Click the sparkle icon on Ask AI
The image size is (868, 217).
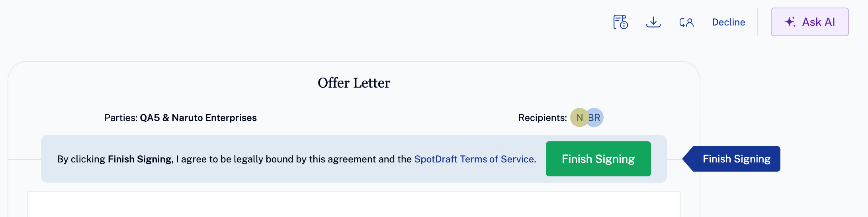tap(790, 22)
